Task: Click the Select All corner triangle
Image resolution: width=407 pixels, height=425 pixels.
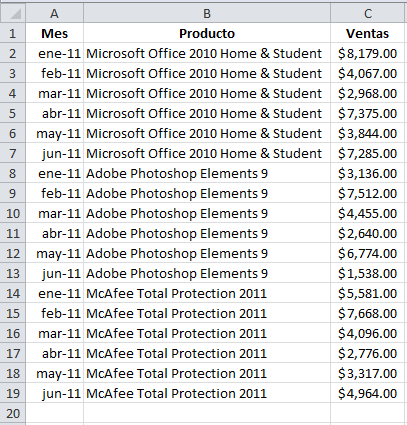Action: (x=13, y=13)
